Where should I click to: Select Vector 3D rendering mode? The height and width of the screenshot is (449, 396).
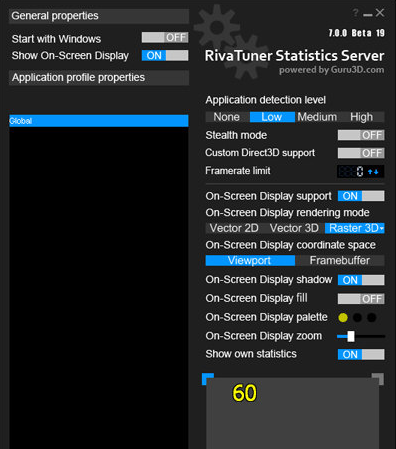click(x=294, y=228)
